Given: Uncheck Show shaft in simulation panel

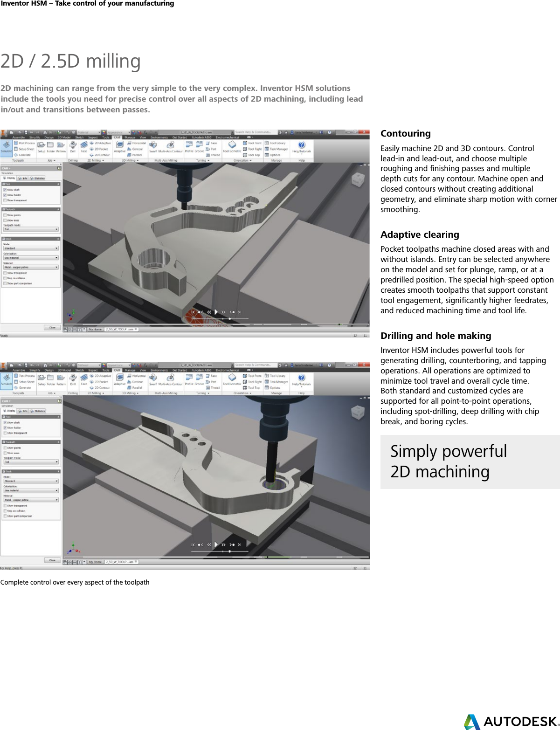Looking at the screenshot, I should [x=5, y=190].
